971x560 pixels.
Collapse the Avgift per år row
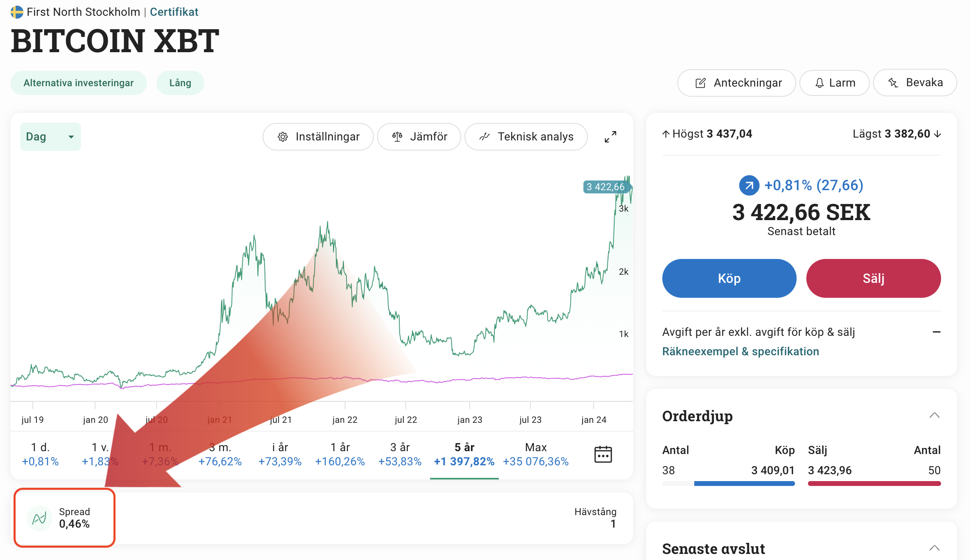click(x=936, y=332)
